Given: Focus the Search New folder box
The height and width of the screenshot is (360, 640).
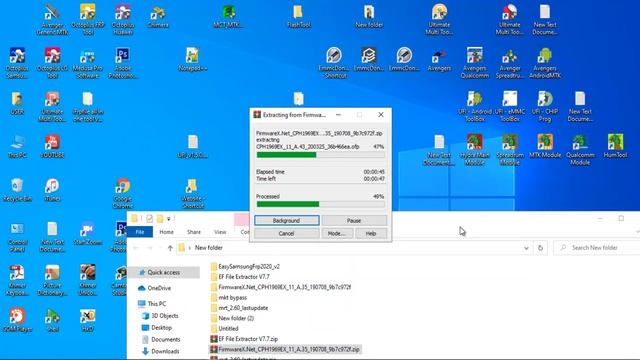Looking at the screenshot, I should click(x=596, y=248).
